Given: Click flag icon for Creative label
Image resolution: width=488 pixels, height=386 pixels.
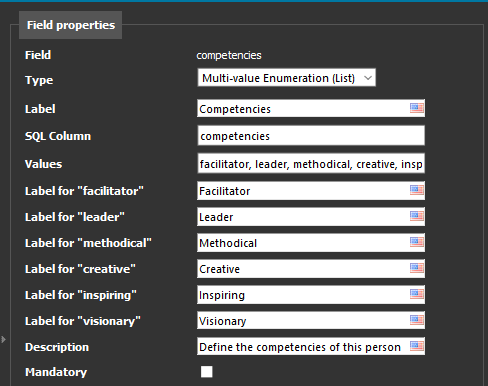Looking at the screenshot, I should click(x=417, y=268).
